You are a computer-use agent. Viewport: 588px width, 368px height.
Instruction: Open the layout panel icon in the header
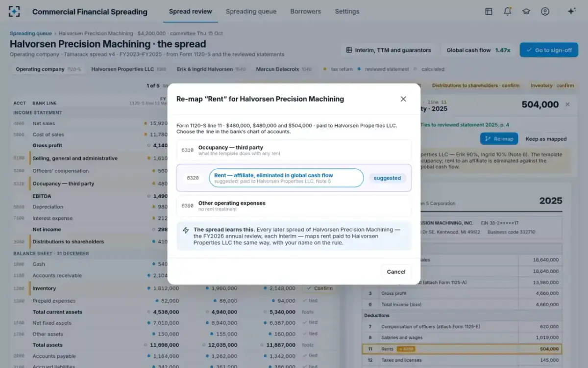(489, 11)
